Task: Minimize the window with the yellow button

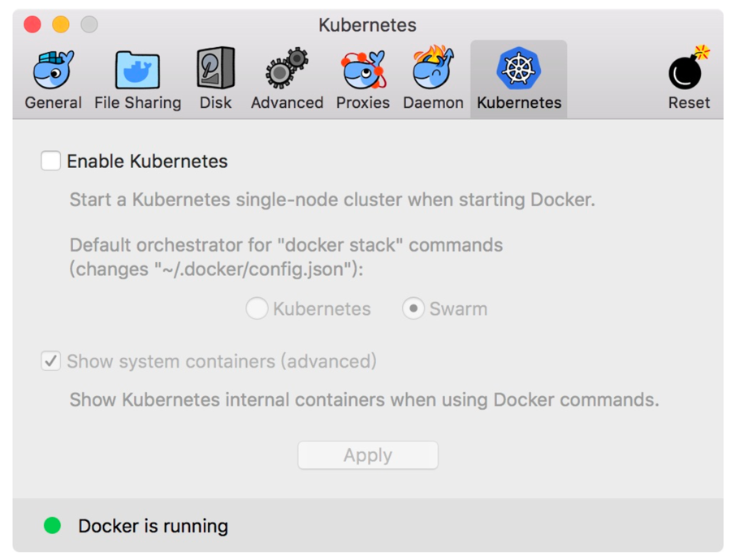Action: pyautogui.click(x=61, y=24)
